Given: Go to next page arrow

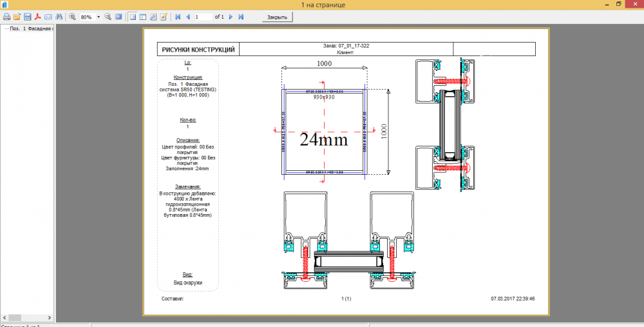Looking at the screenshot, I should coord(231,17).
